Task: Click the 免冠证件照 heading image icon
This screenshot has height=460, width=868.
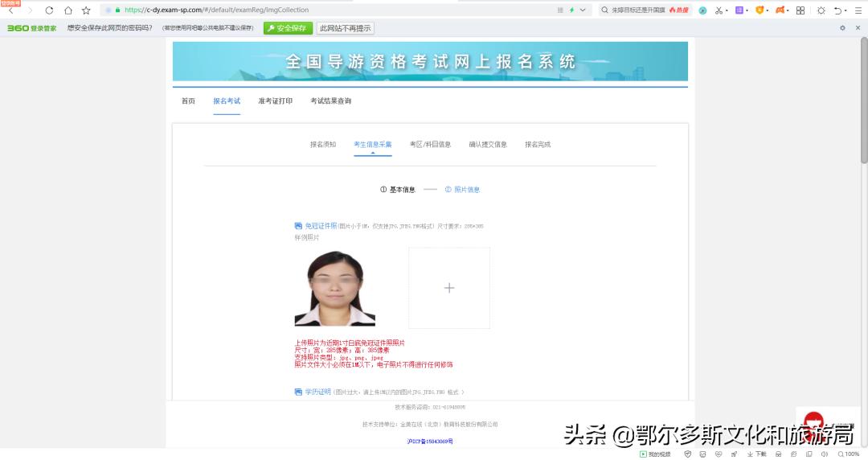Action: coord(298,226)
